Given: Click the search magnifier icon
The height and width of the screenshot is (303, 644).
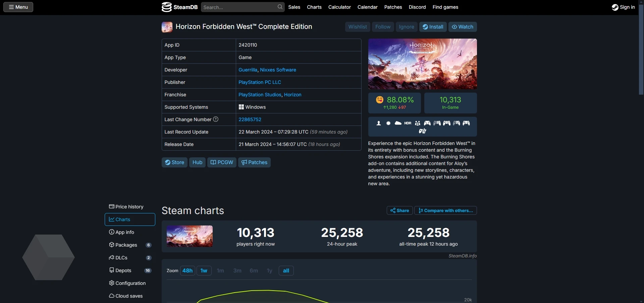Looking at the screenshot, I should [x=280, y=7].
